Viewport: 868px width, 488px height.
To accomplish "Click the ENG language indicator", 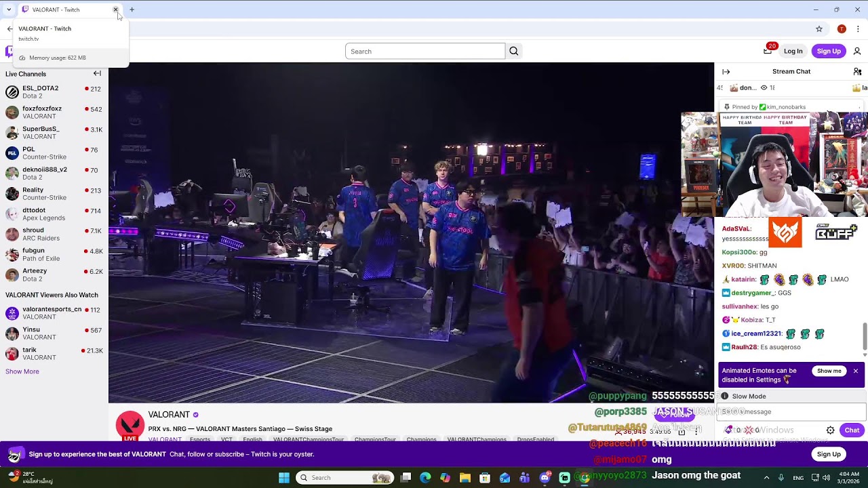I will coord(798,478).
